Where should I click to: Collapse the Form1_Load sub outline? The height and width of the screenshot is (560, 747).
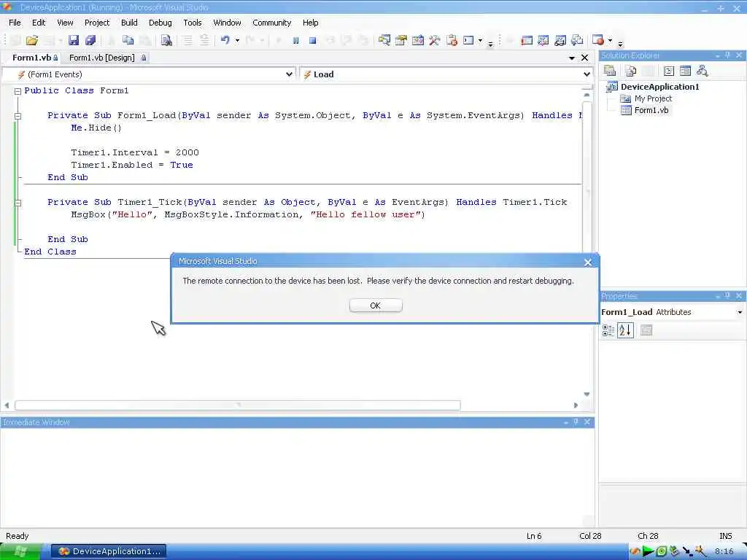[18, 116]
